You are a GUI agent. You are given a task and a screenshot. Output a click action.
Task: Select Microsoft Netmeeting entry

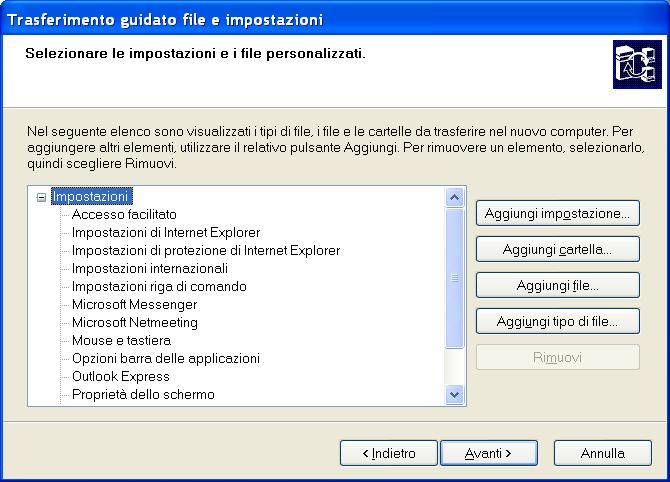(x=135, y=323)
